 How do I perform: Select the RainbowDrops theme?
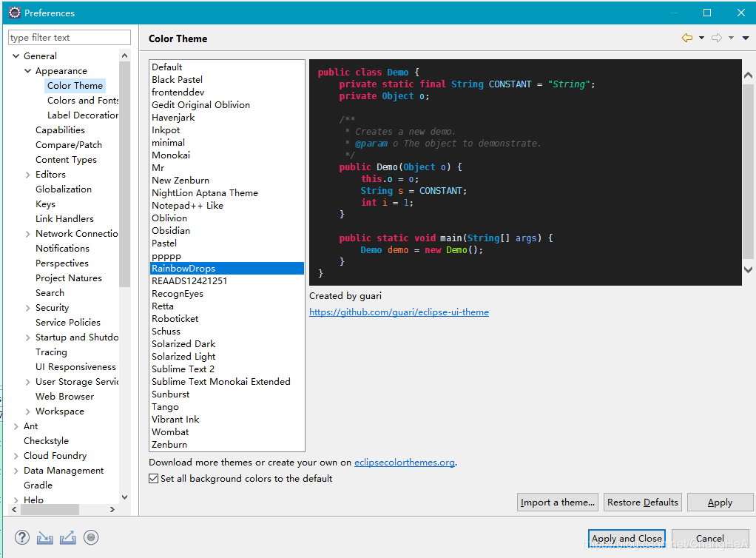pyautogui.click(x=227, y=268)
